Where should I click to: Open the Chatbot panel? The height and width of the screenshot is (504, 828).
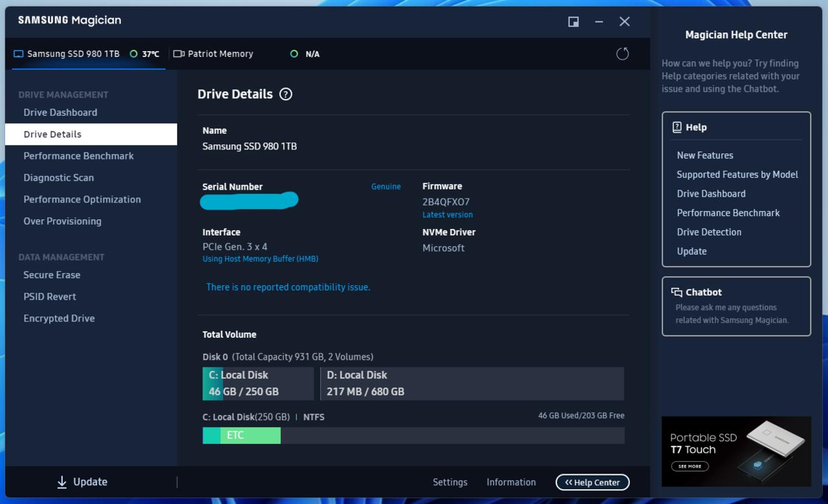tap(736, 307)
